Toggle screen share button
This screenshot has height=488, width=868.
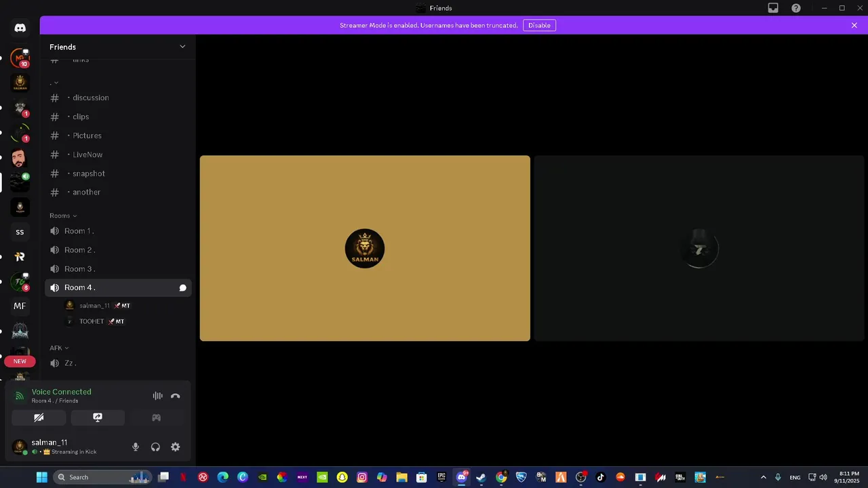98,418
